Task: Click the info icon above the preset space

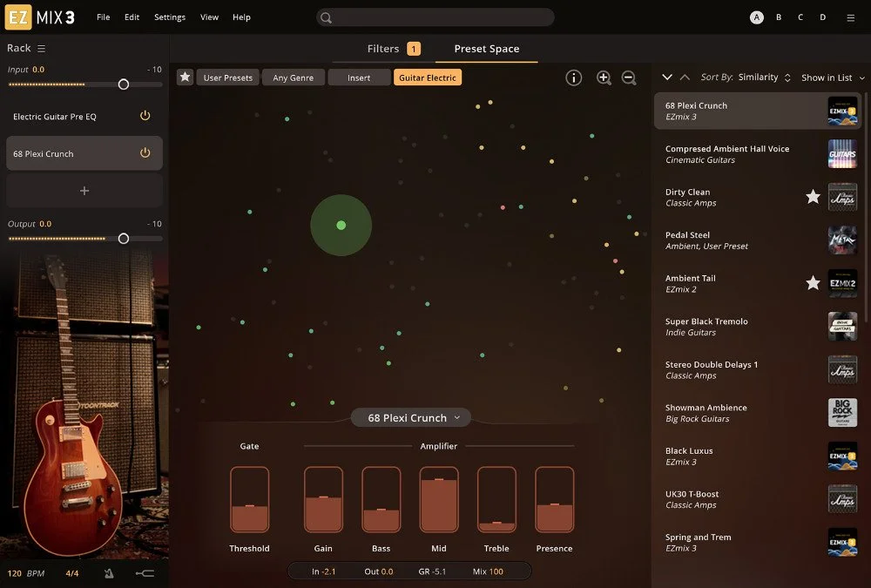Action: [574, 78]
